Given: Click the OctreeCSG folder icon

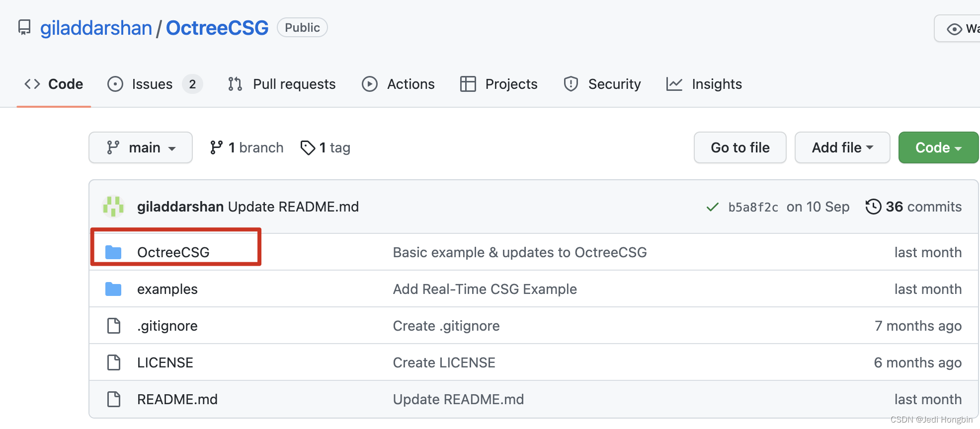Looking at the screenshot, I should (x=113, y=252).
